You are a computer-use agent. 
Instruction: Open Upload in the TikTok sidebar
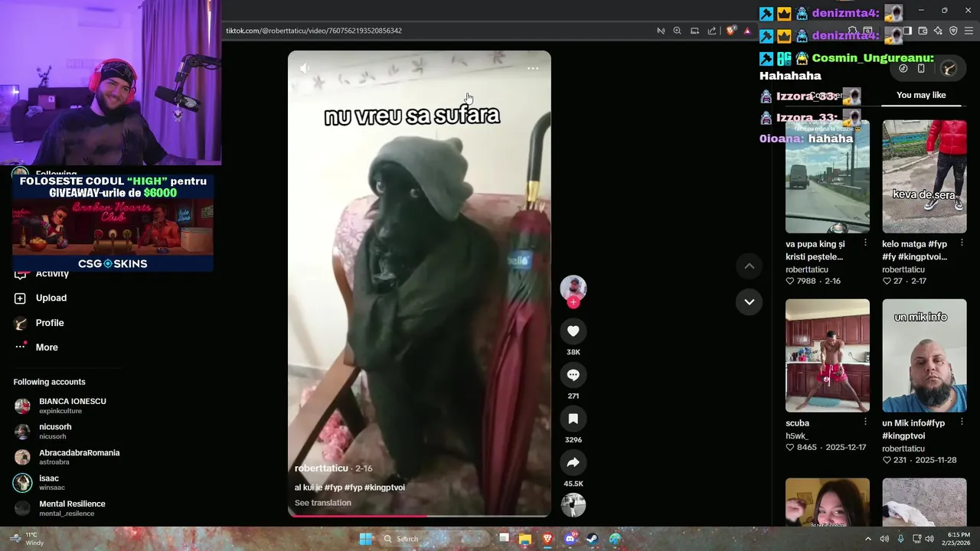click(x=41, y=298)
